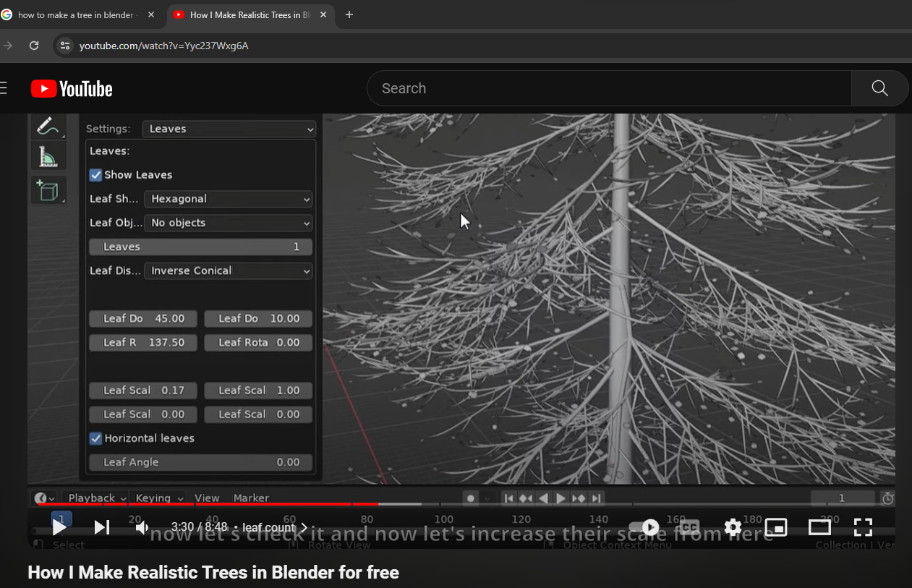Enter fullscreen mode

tap(863, 527)
